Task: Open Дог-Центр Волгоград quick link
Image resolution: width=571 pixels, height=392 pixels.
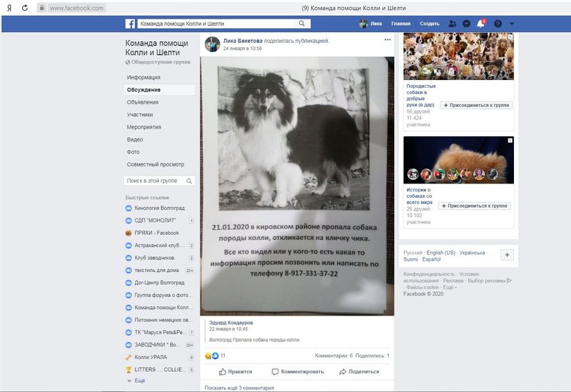Action: click(159, 282)
